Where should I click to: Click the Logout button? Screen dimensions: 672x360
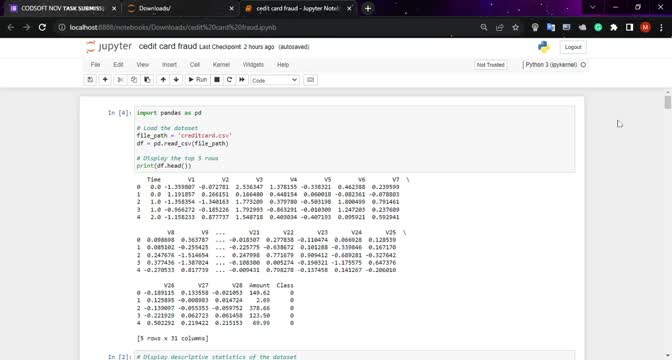[x=573, y=47]
